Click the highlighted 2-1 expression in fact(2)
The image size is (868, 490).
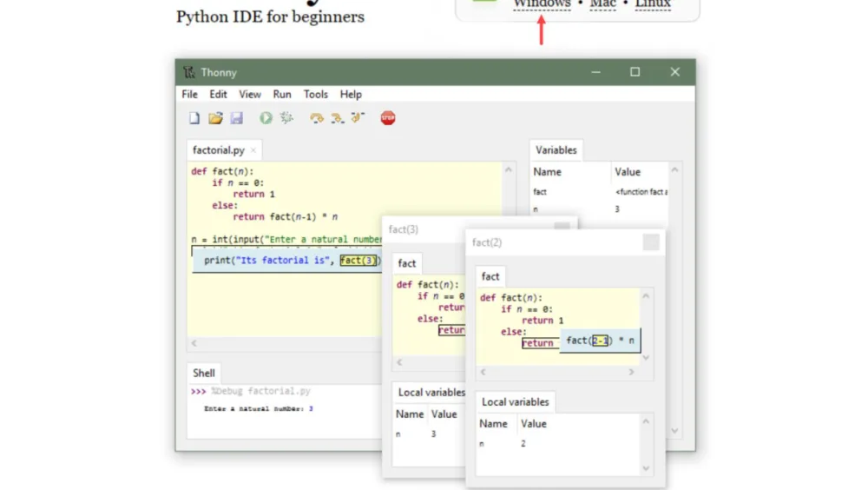point(600,341)
